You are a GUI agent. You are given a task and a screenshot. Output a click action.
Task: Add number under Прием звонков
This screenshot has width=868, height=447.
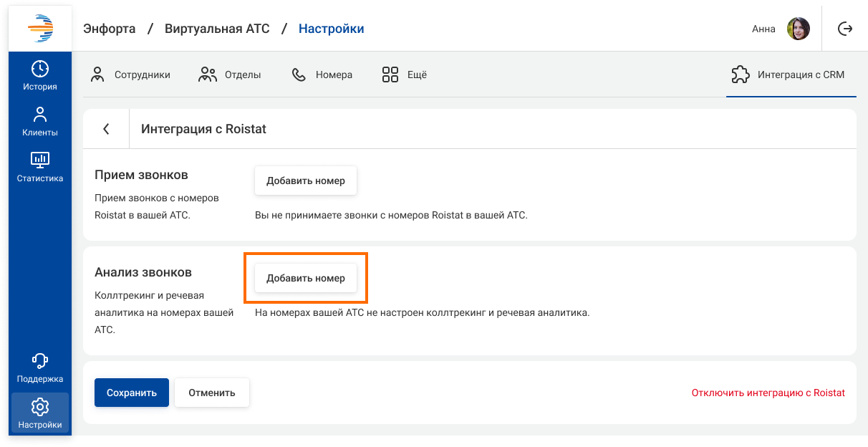coord(306,181)
